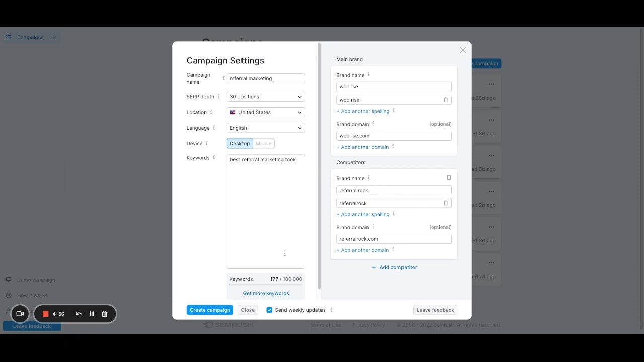
Task: Open the SERP depth dropdown
Action: [266, 97]
